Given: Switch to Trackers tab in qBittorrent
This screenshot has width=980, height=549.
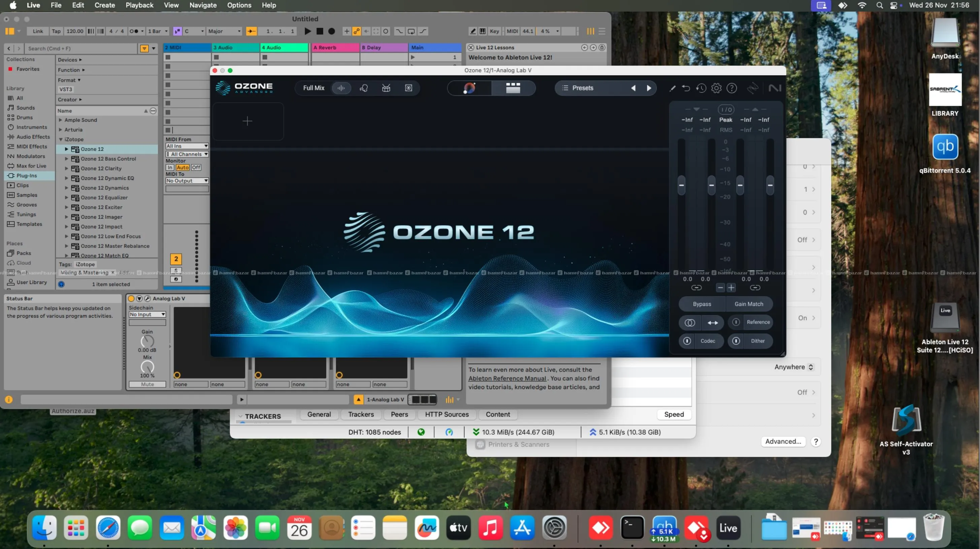Looking at the screenshot, I should pyautogui.click(x=361, y=414).
